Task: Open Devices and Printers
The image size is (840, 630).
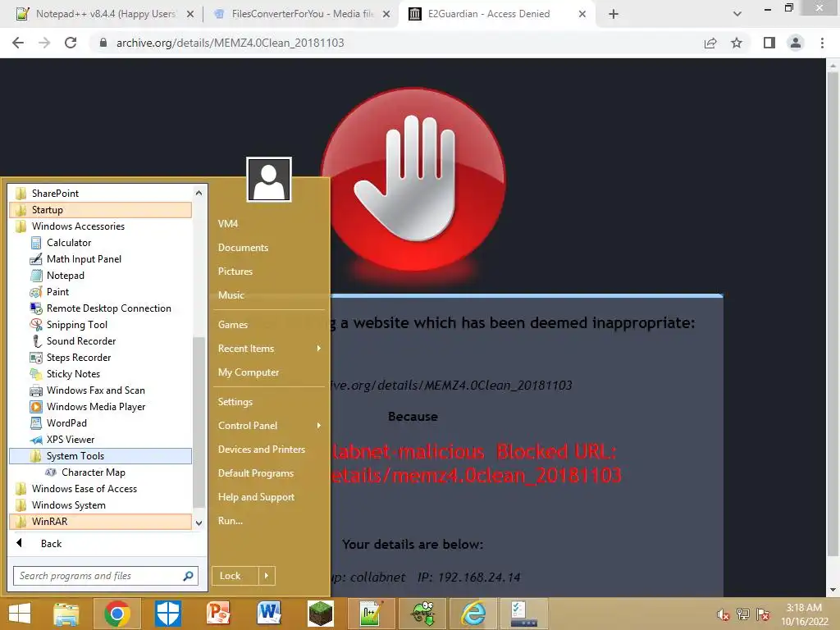Action: coord(262,450)
